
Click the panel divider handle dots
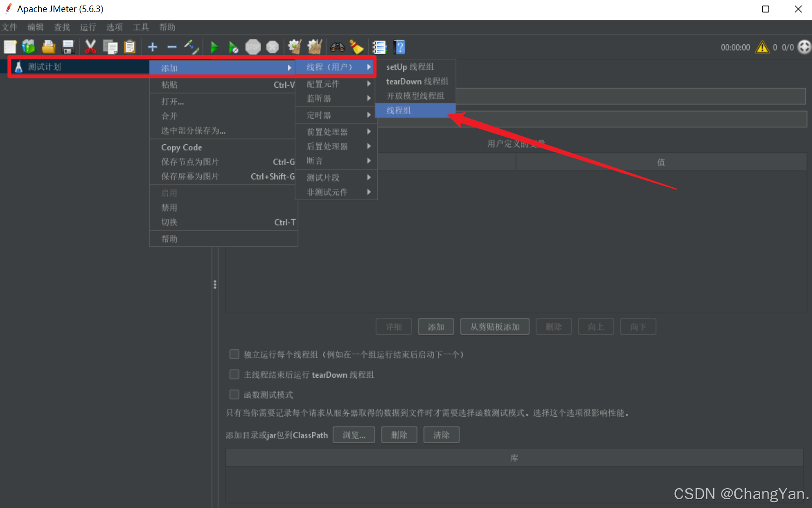pos(215,284)
